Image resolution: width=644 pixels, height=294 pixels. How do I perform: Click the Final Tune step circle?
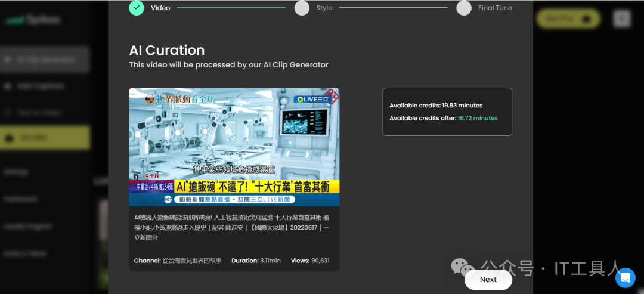pyautogui.click(x=464, y=8)
